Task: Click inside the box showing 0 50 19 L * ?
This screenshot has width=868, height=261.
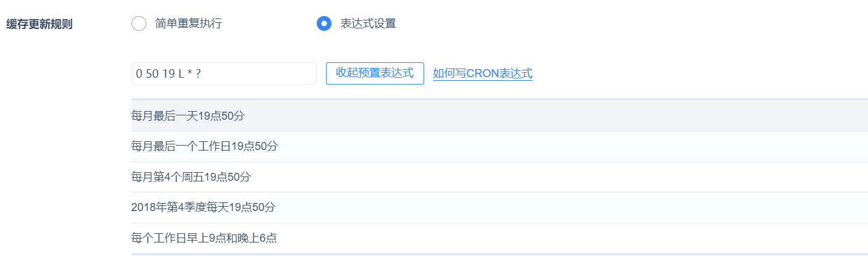Action: click(x=223, y=73)
